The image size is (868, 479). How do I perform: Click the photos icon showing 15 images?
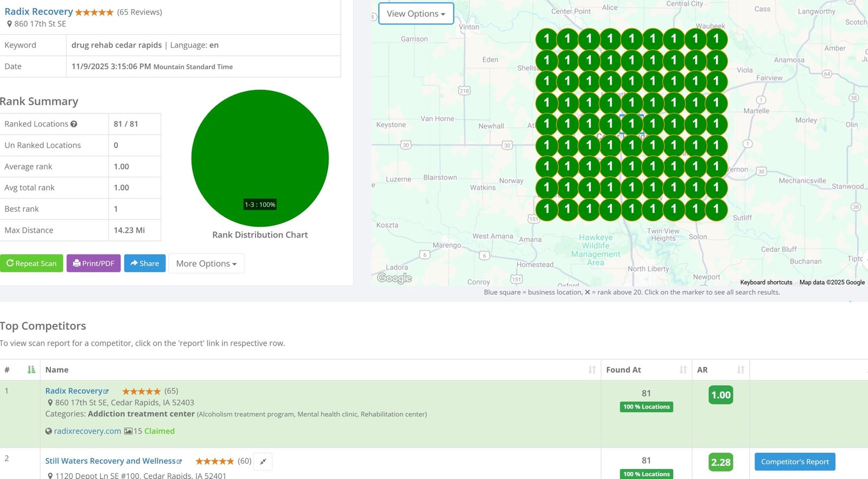tap(128, 431)
